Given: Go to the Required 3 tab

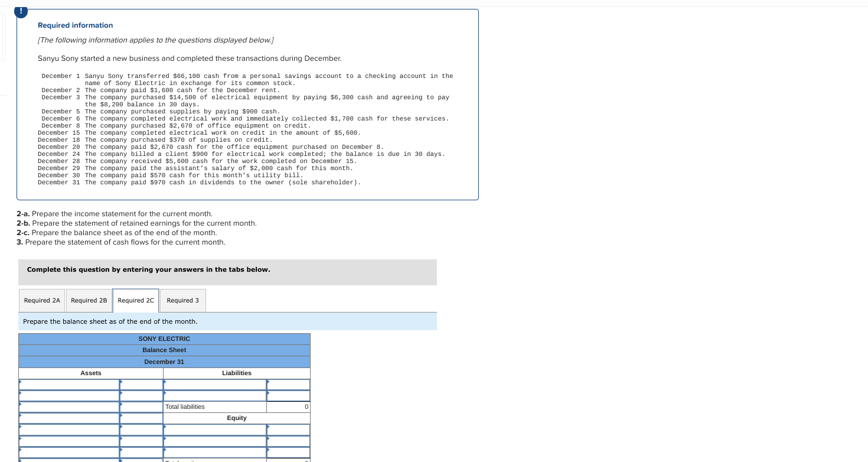Looking at the screenshot, I should pos(183,301).
